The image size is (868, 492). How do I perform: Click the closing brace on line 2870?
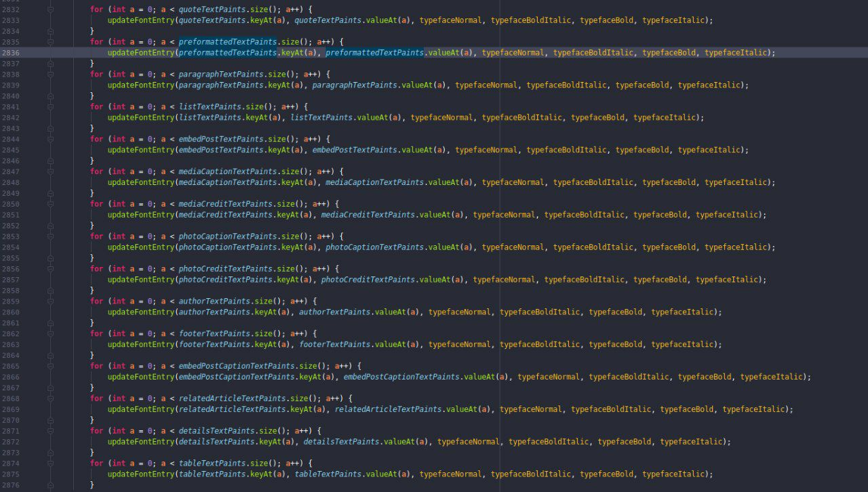coord(92,420)
